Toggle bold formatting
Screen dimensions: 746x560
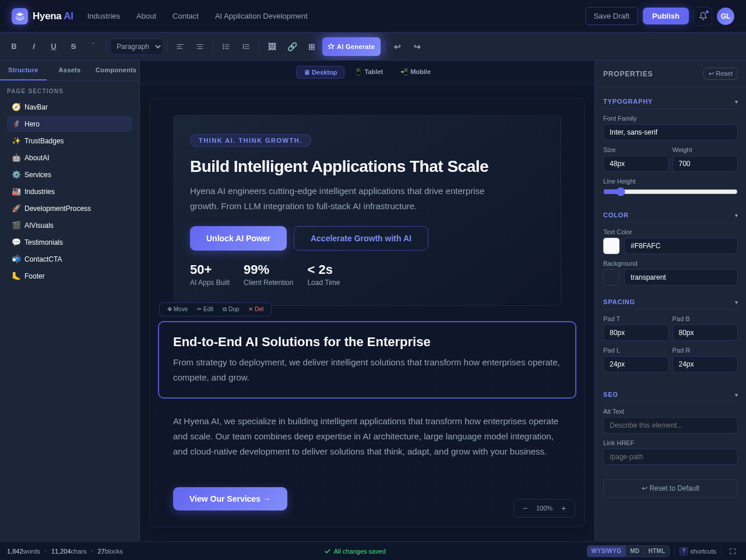14,47
